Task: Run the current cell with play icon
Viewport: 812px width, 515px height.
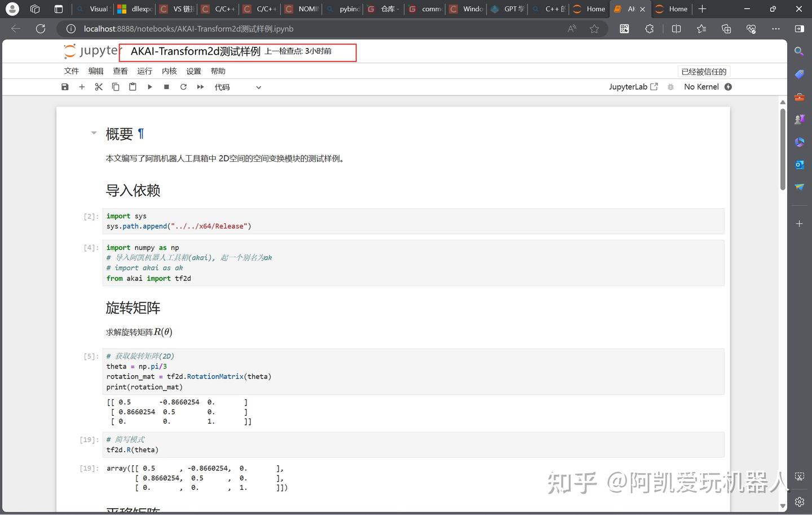Action: click(149, 86)
